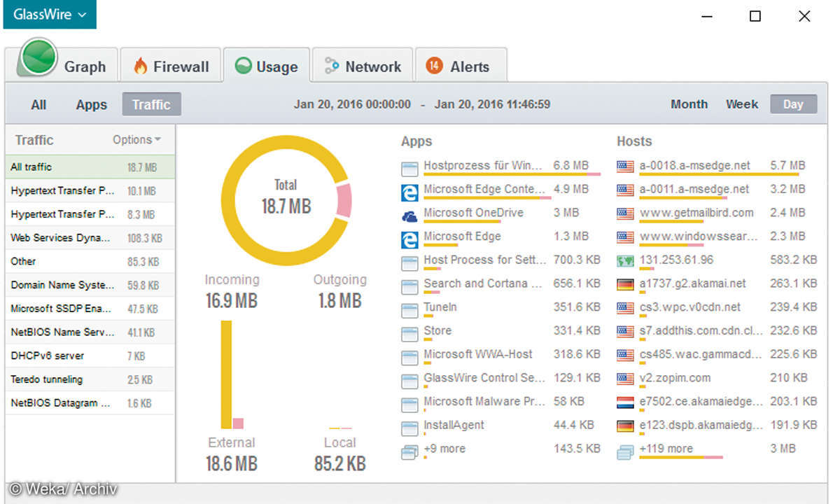Screen dimensions: 840x504
Task: Click the Firewall flame icon
Action: [141, 66]
